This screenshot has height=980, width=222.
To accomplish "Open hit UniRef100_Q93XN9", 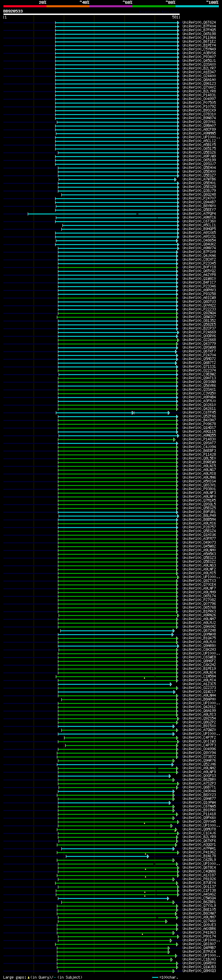I will click(199, 382).
